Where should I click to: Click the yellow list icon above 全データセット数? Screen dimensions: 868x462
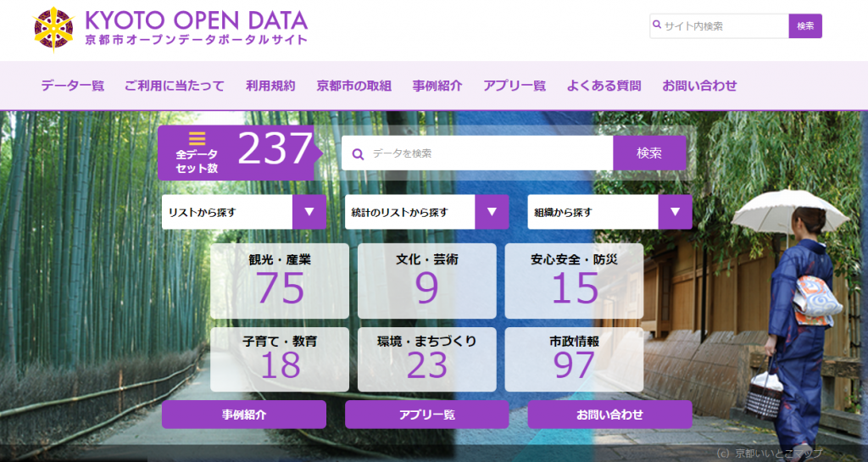point(197,138)
